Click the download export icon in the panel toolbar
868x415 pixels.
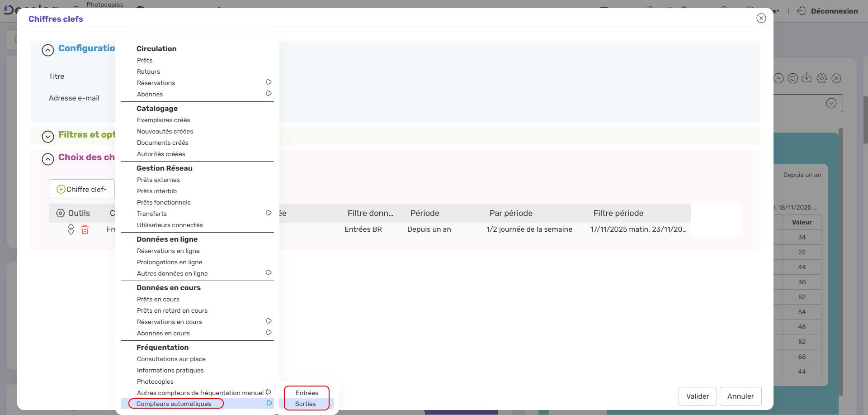(x=807, y=78)
